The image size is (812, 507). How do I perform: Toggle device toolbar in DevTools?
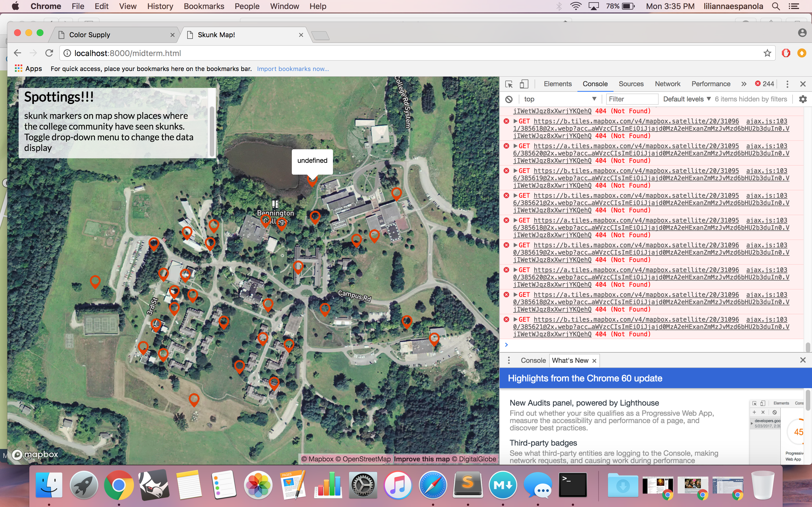click(524, 84)
